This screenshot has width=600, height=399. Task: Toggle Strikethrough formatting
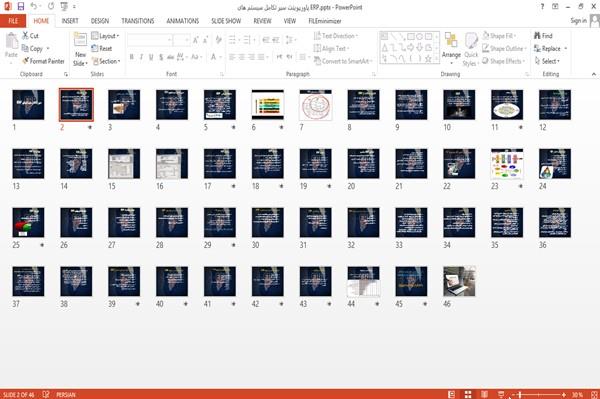pyautogui.click(x=171, y=57)
